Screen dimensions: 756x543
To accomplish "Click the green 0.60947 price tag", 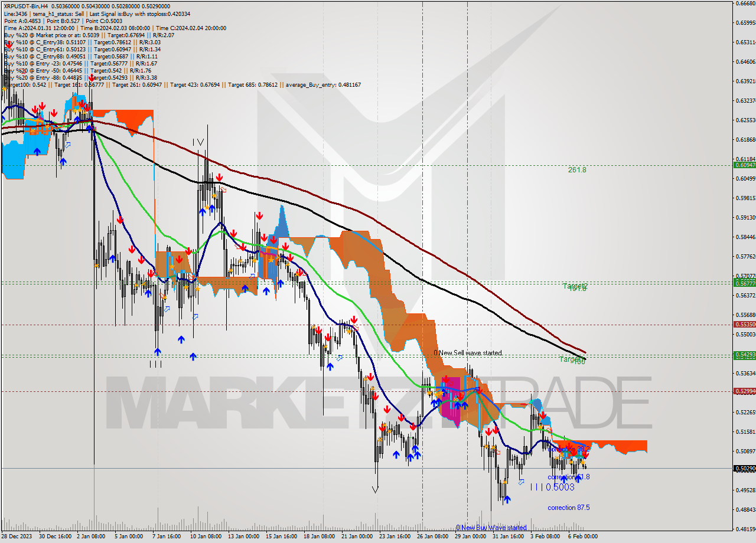I will [x=744, y=165].
